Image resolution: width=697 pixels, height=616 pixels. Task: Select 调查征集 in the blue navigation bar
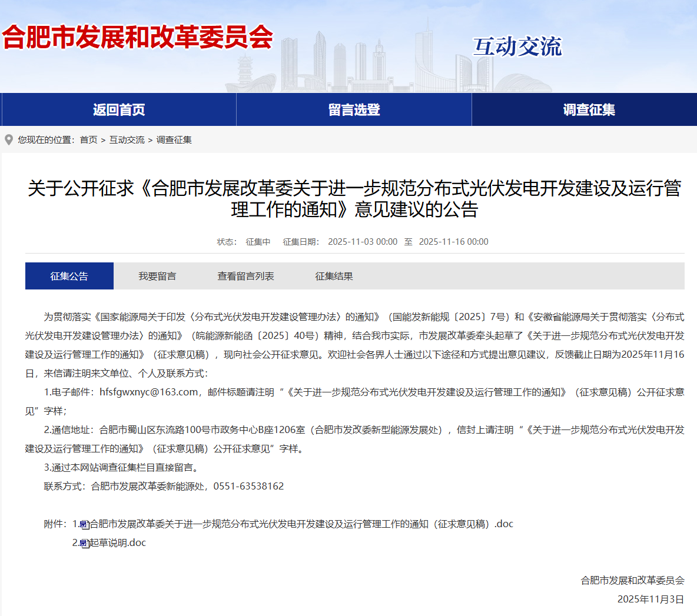click(589, 109)
